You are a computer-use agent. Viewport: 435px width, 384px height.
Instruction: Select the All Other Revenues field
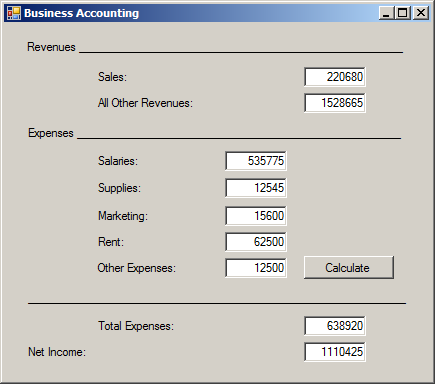pos(335,103)
